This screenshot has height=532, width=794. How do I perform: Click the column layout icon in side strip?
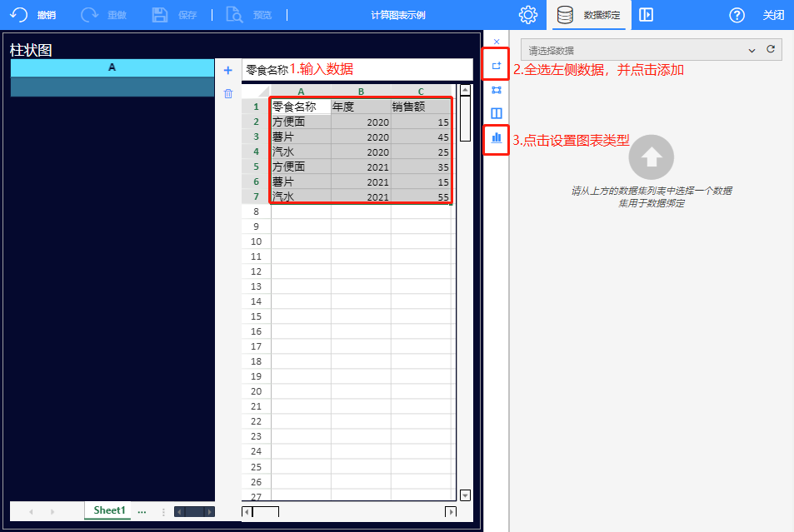(x=497, y=113)
